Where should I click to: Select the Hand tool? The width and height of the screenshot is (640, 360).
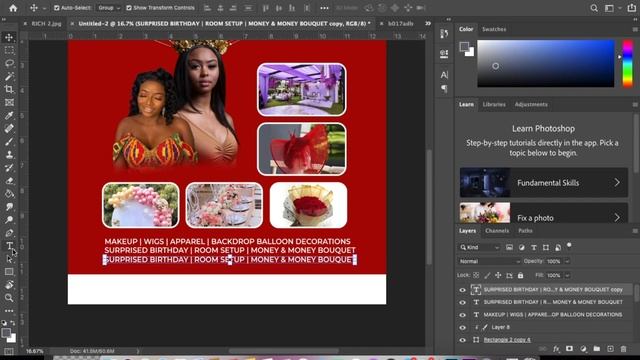(x=9, y=285)
